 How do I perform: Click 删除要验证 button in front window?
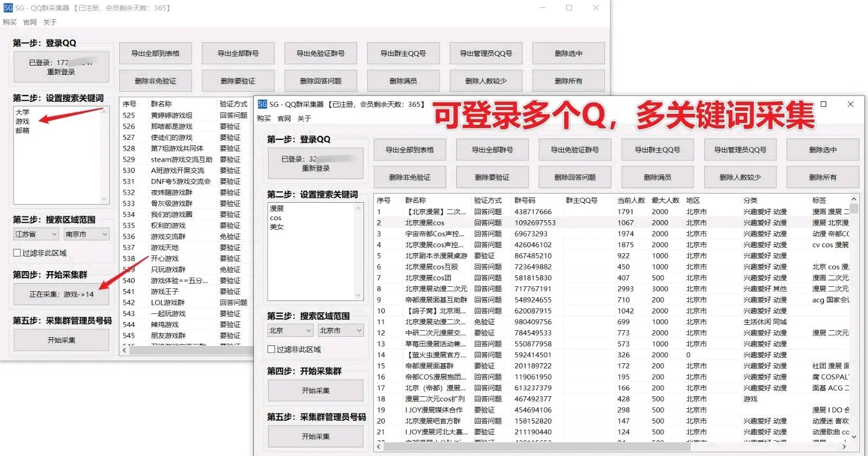click(492, 177)
